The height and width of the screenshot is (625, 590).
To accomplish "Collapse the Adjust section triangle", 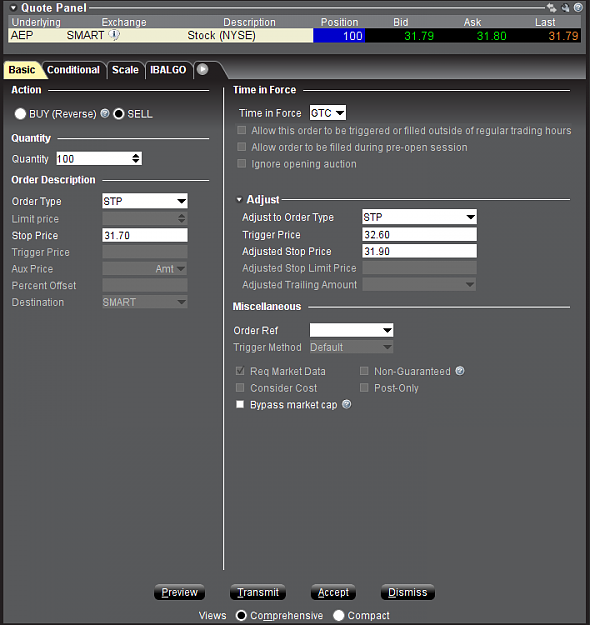I will (x=239, y=199).
